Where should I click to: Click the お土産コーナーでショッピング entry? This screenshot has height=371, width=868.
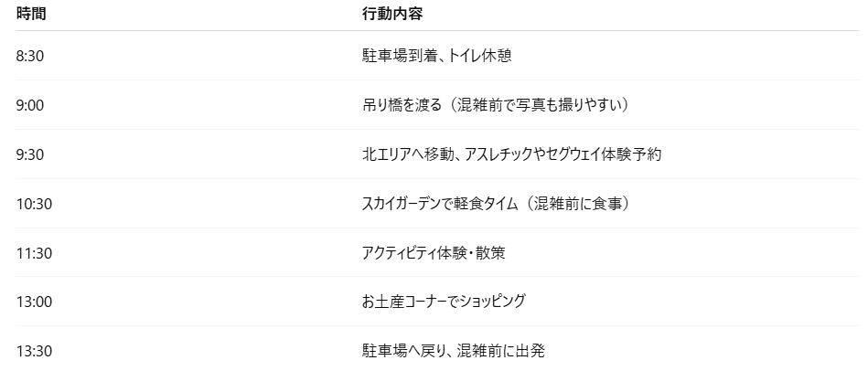(x=444, y=302)
